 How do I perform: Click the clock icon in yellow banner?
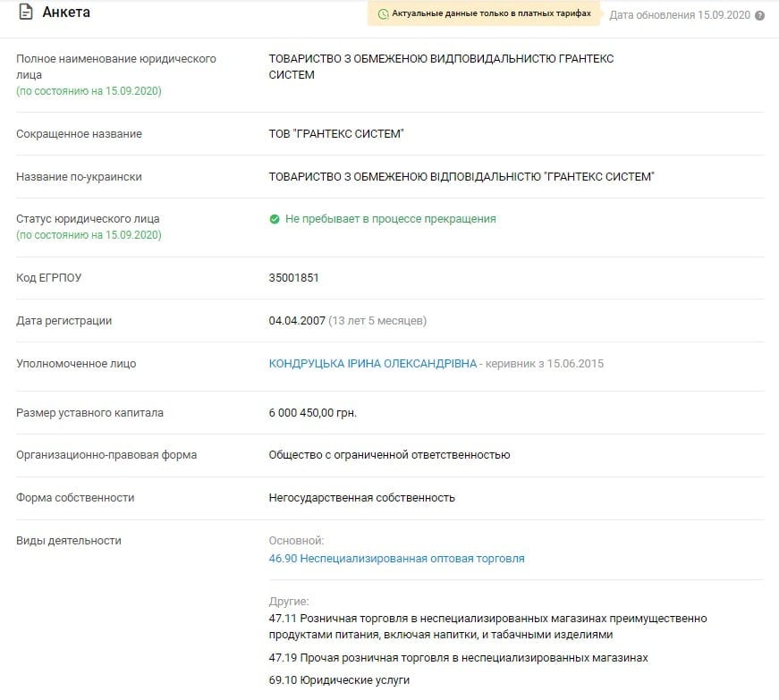[x=384, y=14]
